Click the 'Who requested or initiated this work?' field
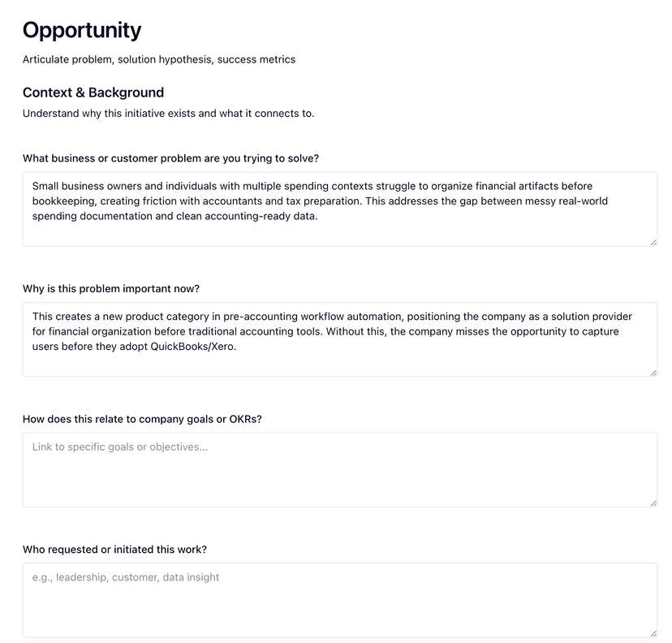 (x=341, y=598)
